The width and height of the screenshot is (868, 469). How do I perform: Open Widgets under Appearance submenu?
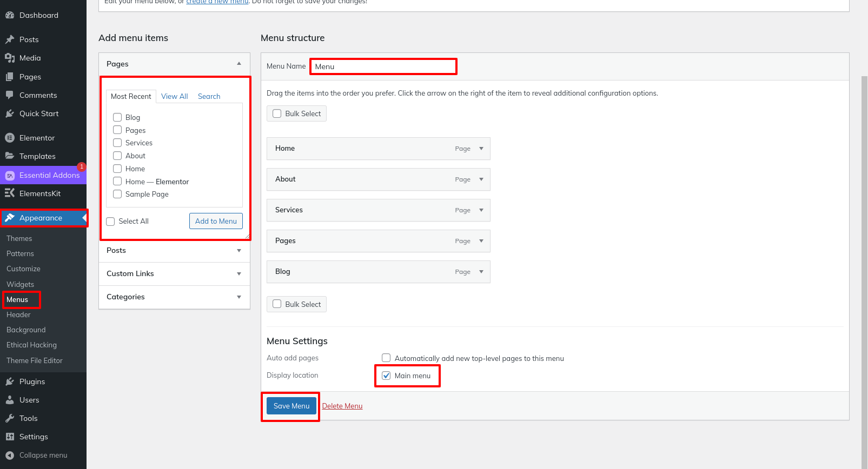[x=21, y=284]
